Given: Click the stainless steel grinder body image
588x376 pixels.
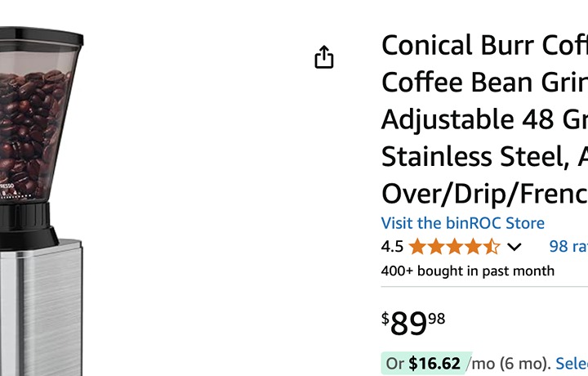Looking at the screenshot, I should point(42,307).
